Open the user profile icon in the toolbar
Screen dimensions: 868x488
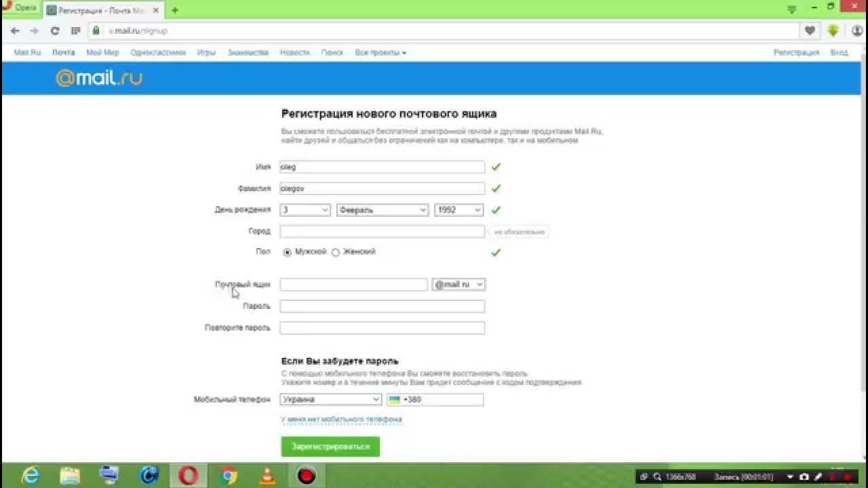(x=856, y=30)
